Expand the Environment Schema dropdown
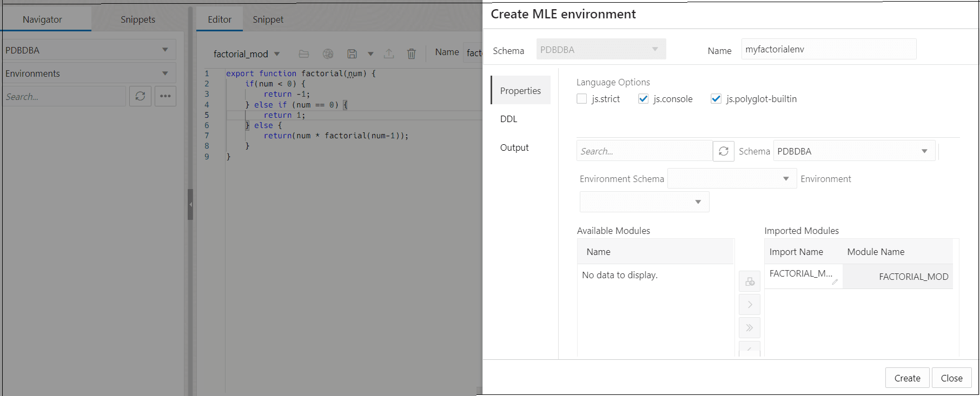Image resolution: width=980 pixels, height=396 pixels. tap(732, 179)
